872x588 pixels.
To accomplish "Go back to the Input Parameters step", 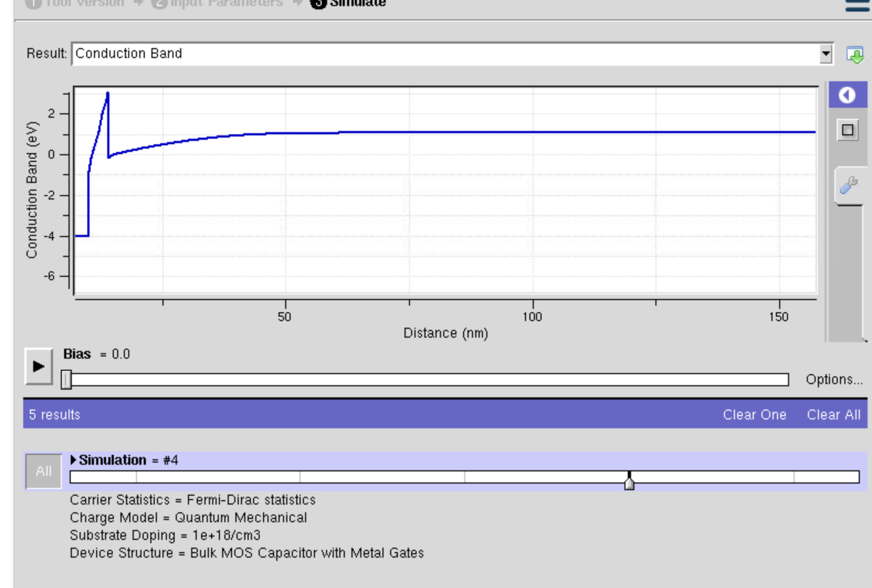I will [x=217, y=3].
